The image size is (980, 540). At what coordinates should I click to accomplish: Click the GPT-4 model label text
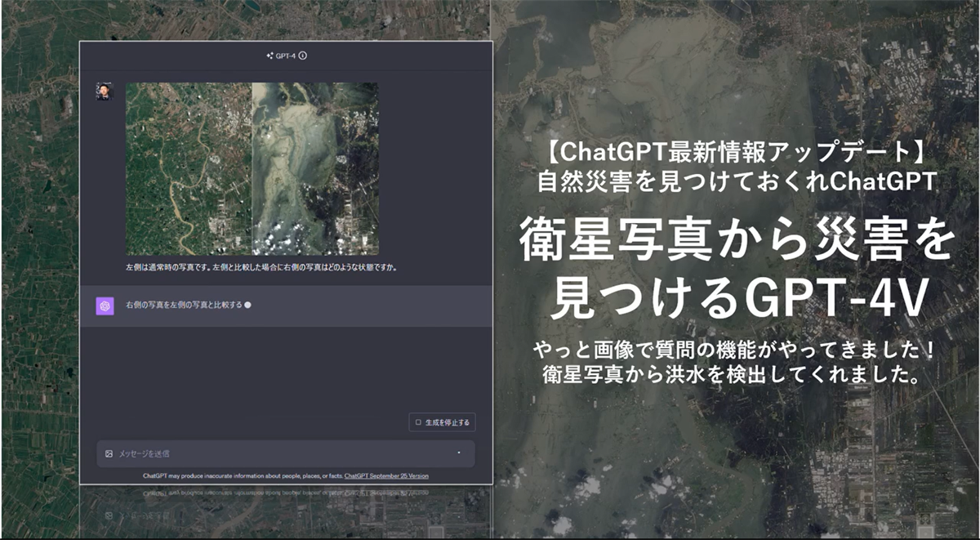tap(285, 56)
